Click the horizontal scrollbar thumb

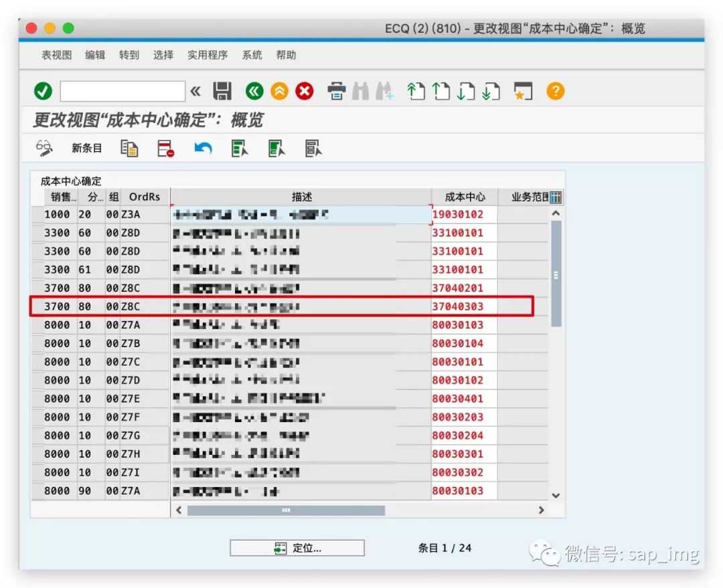(x=286, y=510)
